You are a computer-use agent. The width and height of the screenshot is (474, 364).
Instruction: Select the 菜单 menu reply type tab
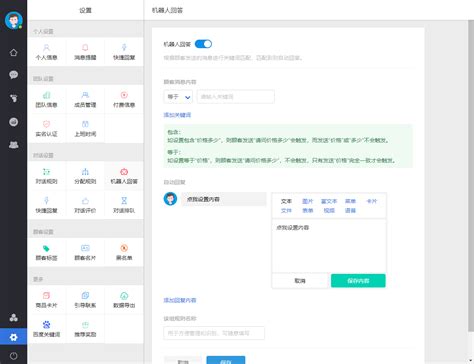tap(350, 201)
